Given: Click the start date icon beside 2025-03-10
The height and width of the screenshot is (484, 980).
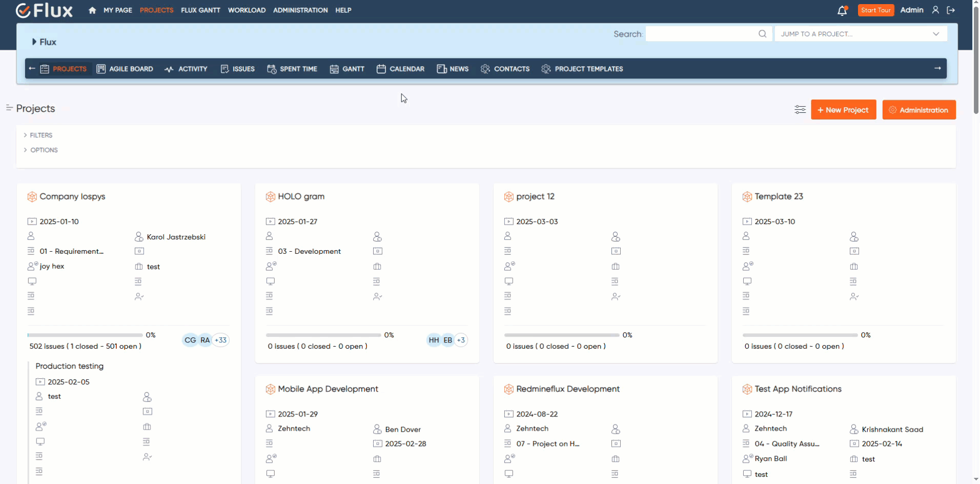Looking at the screenshot, I should tap(747, 221).
